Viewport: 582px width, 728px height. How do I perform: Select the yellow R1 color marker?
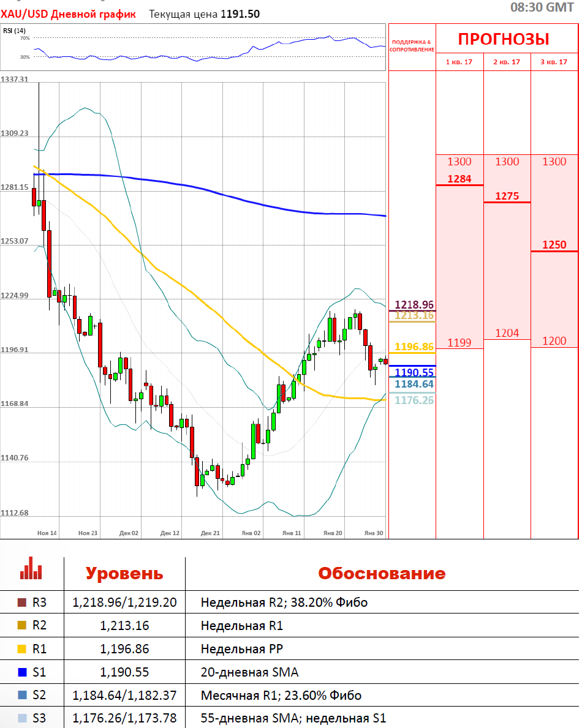[23, 649]
